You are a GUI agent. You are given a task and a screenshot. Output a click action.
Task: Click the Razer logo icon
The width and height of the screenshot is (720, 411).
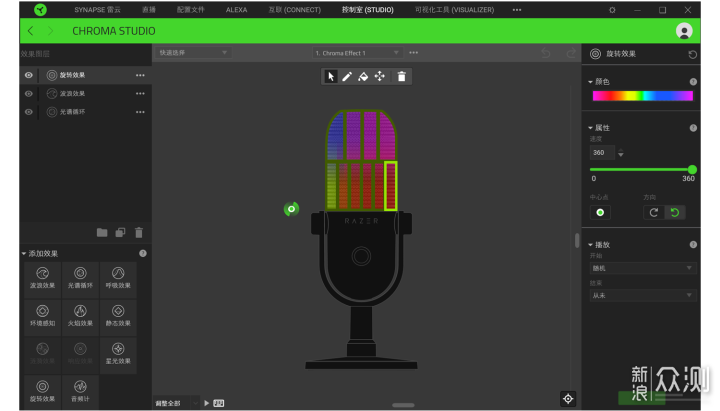(x=40, y=10)
